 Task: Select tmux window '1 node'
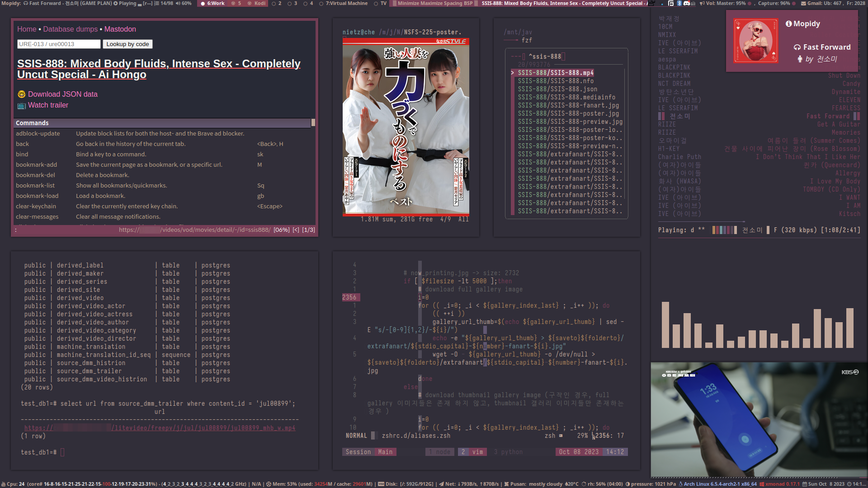click(439, 452)
